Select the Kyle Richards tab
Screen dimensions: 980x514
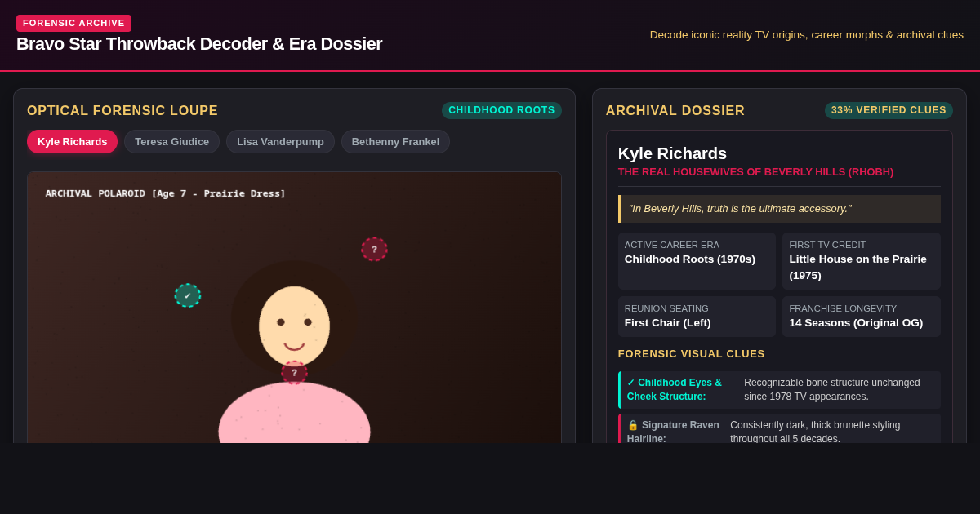coord(72,141)
